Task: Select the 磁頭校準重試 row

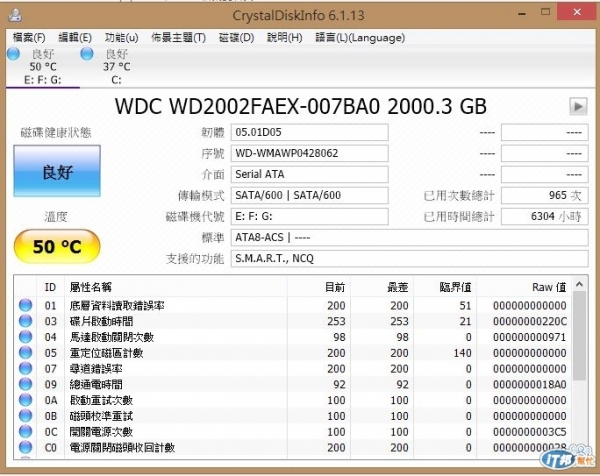Action: click(293, 416)
